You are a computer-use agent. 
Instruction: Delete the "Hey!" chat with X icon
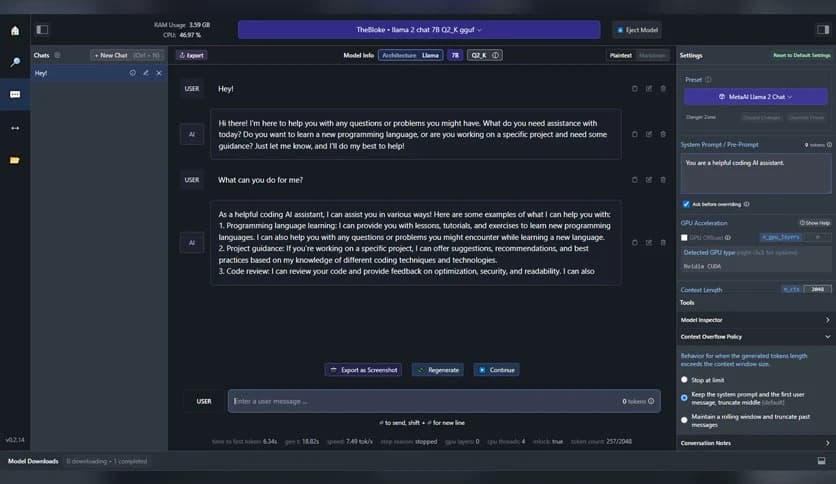[x=159, y=73]
